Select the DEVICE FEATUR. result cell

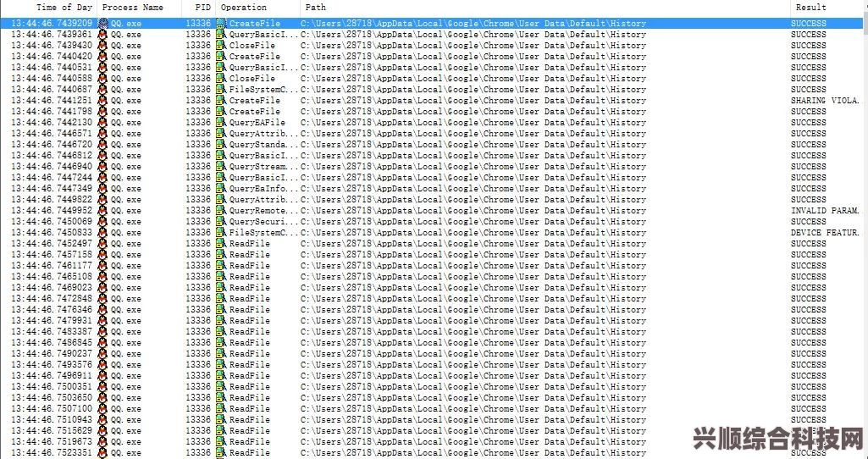pos(825,233)
